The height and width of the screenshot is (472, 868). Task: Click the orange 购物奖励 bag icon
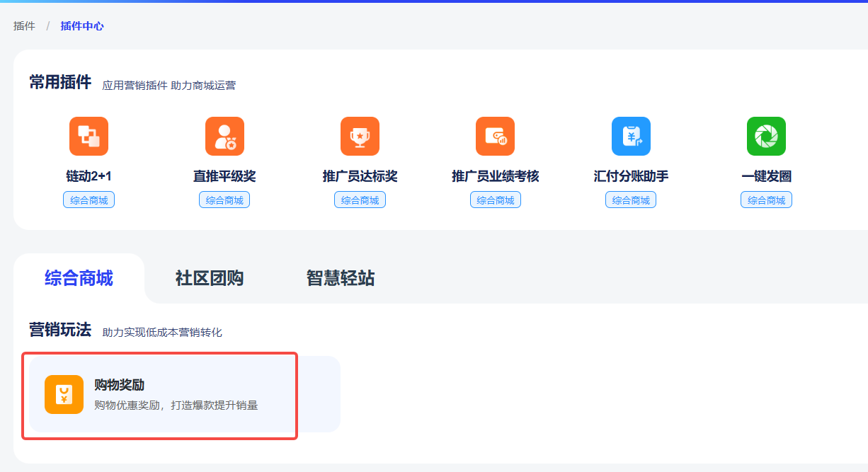pos(64,394)
